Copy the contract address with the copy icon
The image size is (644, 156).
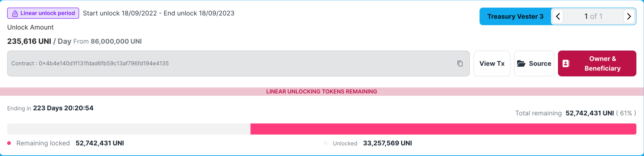[460, 63]
